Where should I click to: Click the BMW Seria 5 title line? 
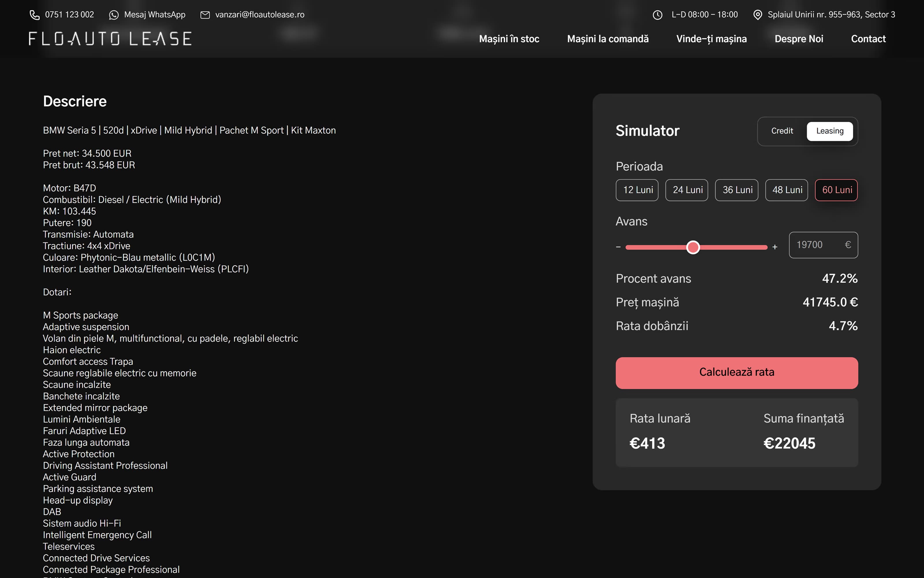coord(189,130)
